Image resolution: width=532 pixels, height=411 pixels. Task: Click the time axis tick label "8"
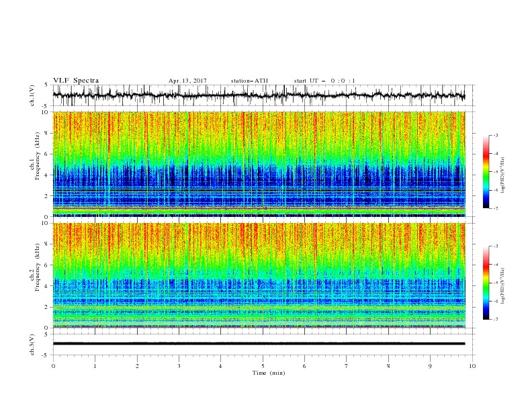[x=388, y=366]
